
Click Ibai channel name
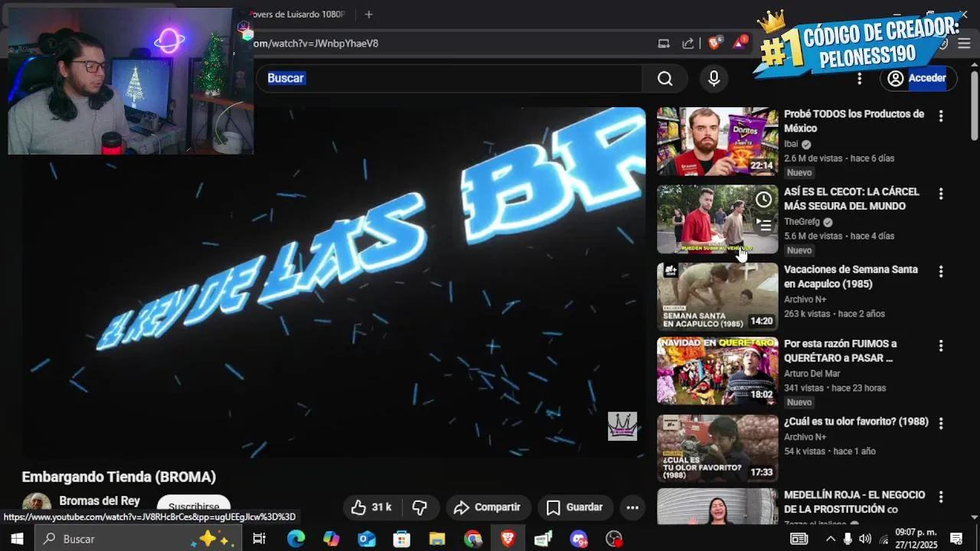tap(791, 144)
